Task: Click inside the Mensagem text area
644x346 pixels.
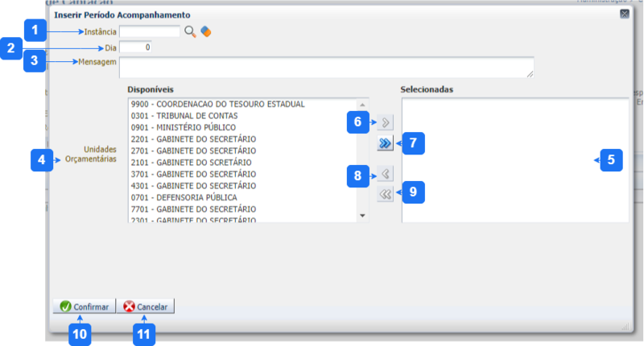Action: (x=326, y=67)
